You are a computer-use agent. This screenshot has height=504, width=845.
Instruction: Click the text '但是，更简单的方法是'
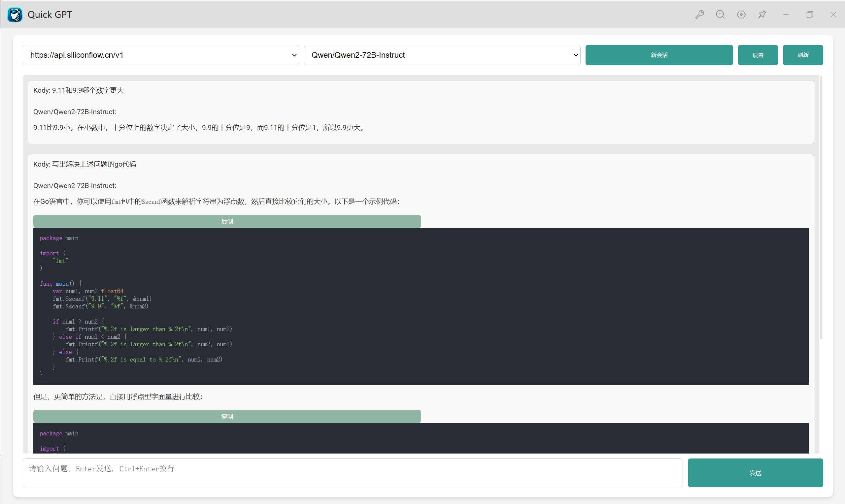click(x=68, y=397)
